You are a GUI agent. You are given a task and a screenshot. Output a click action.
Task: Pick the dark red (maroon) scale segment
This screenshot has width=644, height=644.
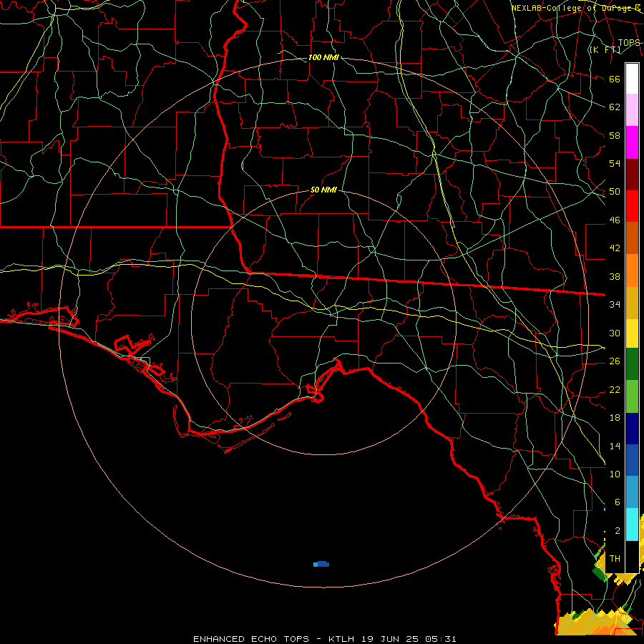(632, 175)
